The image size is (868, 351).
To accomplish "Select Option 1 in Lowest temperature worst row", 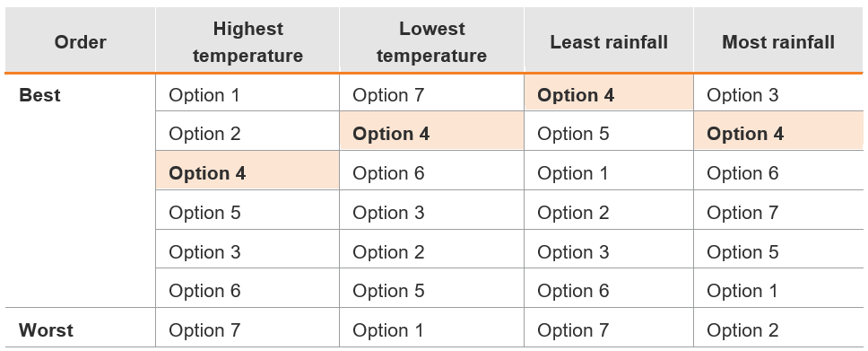I will 388,330.
